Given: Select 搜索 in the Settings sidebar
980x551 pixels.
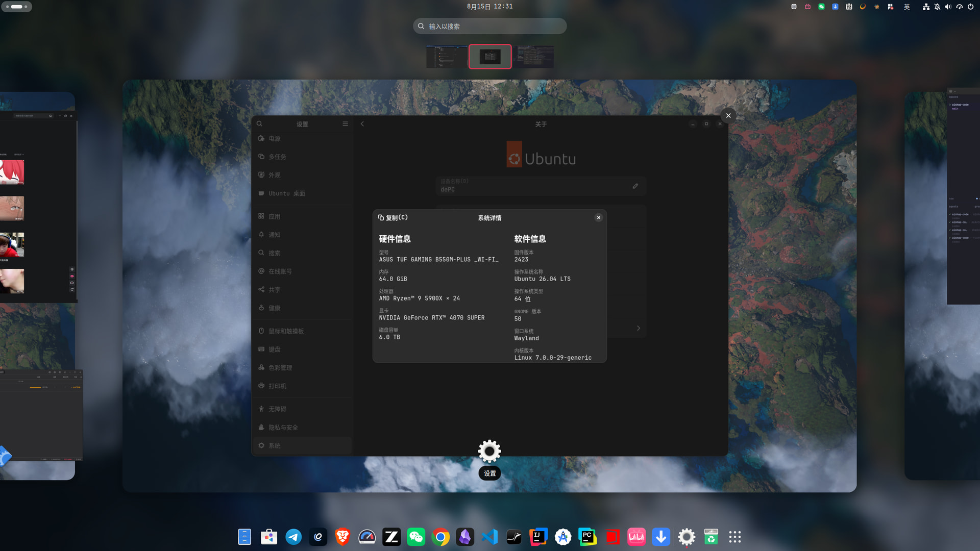Looking at the screenshot, I should pos(302,254).
